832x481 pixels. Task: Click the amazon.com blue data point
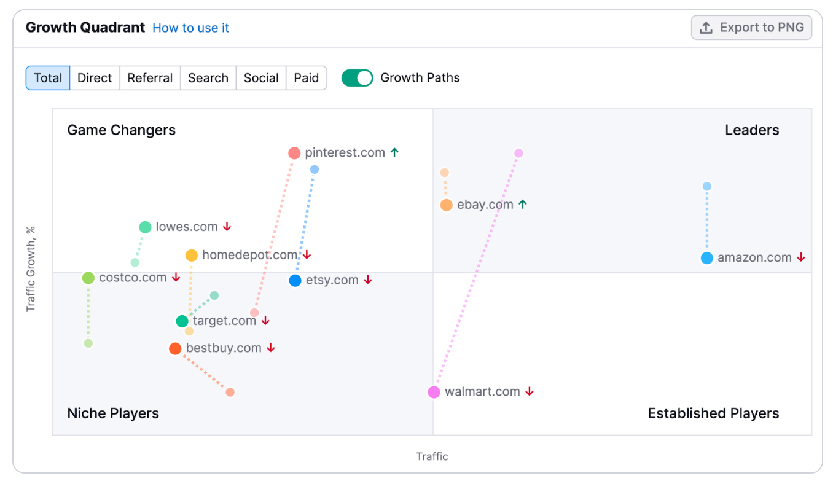pos(707,258)
